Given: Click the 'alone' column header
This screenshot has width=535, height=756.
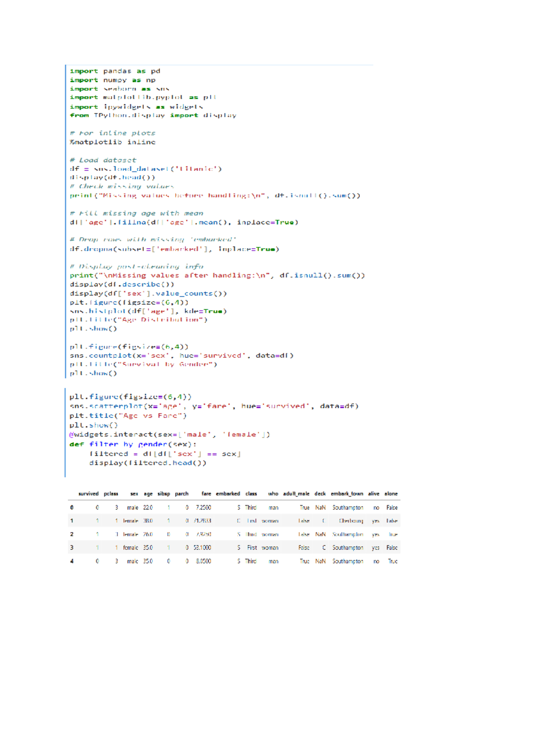Looking at the screenshot, I should [391, 493].
